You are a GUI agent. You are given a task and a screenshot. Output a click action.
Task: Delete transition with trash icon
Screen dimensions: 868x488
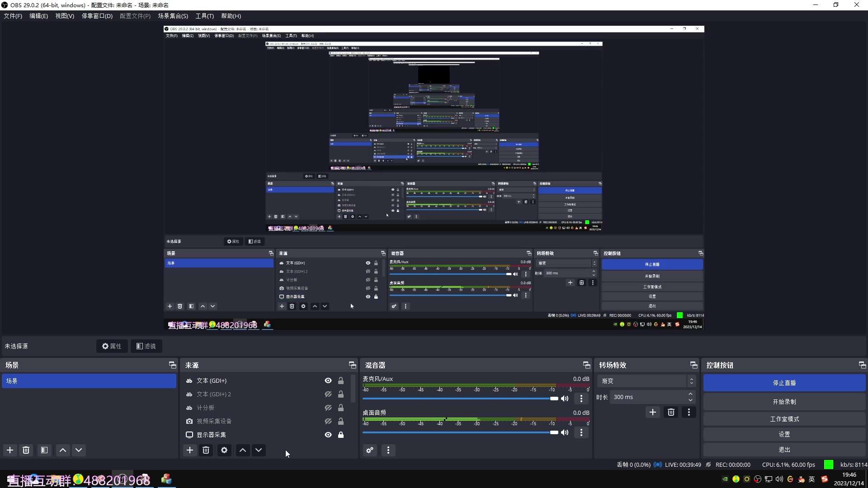(x=671, y=412)
